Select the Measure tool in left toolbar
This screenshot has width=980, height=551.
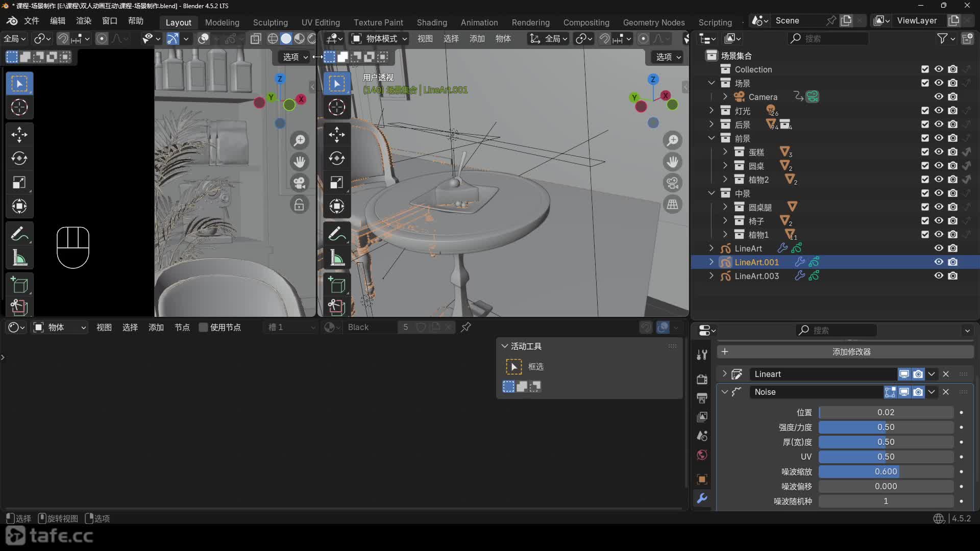tap(19, 258)
